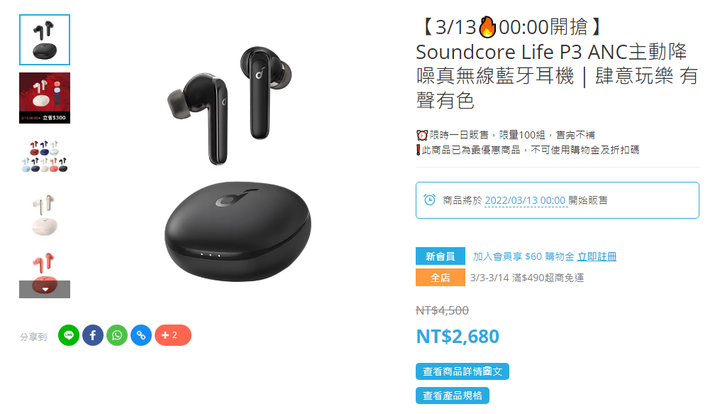Show more thumbnails with down arrow
The width and height of the screenshot is (720, 414).
tap(45, 289)
